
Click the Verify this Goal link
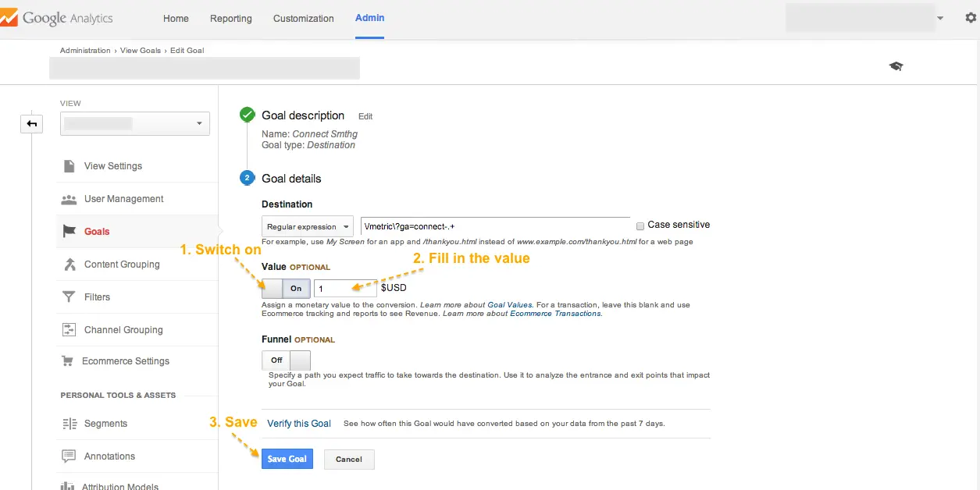pos(299,424)
